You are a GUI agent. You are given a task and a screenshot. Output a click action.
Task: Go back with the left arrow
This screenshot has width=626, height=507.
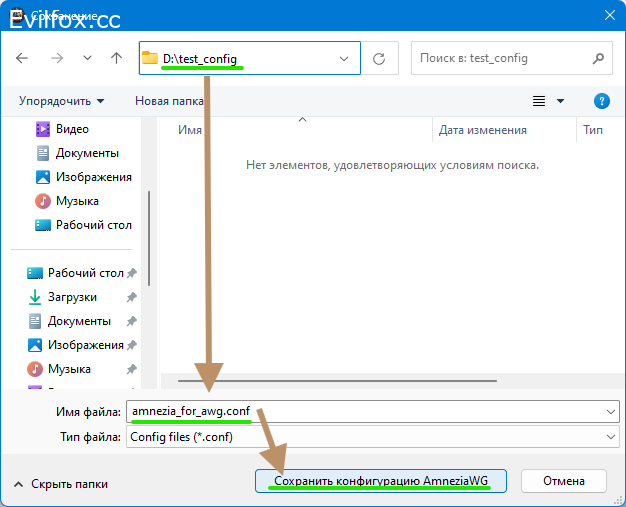(22, 58)
